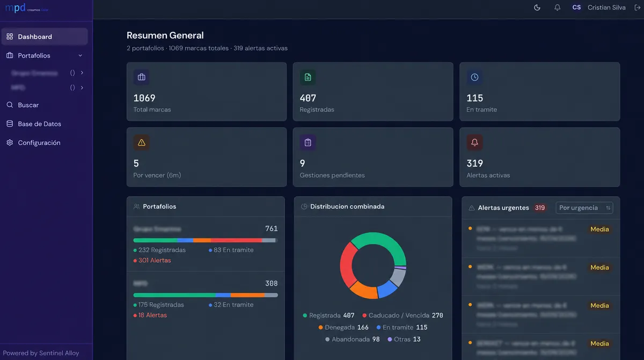Click the Abandonada 98 legend entry
Image resolution: width=644 pixels, height=360 pixels.
tap(353, 339)
